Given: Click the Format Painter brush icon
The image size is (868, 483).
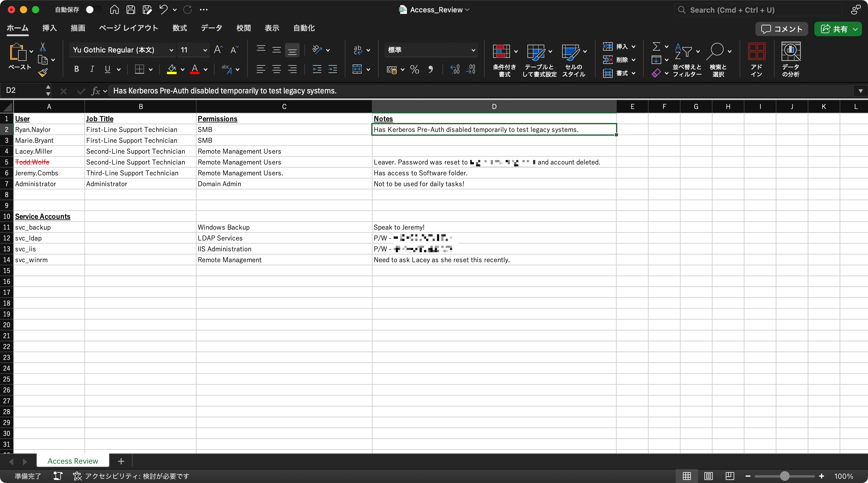Looking at the screenshot, I should click(43, 72).
